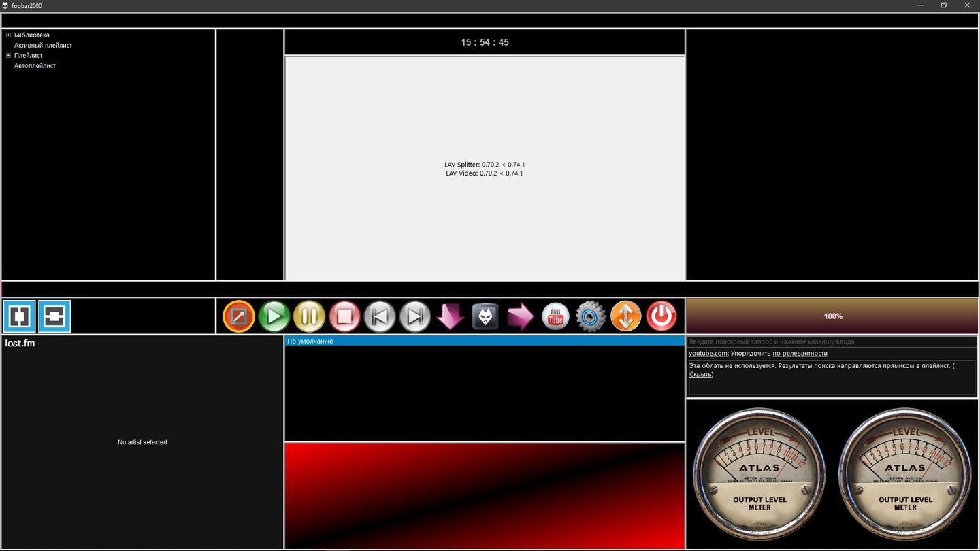Screen dimensions: 980x551
Task: Click the pink right arrow icon
Action: pyautogui.click(x=521, y=316)
